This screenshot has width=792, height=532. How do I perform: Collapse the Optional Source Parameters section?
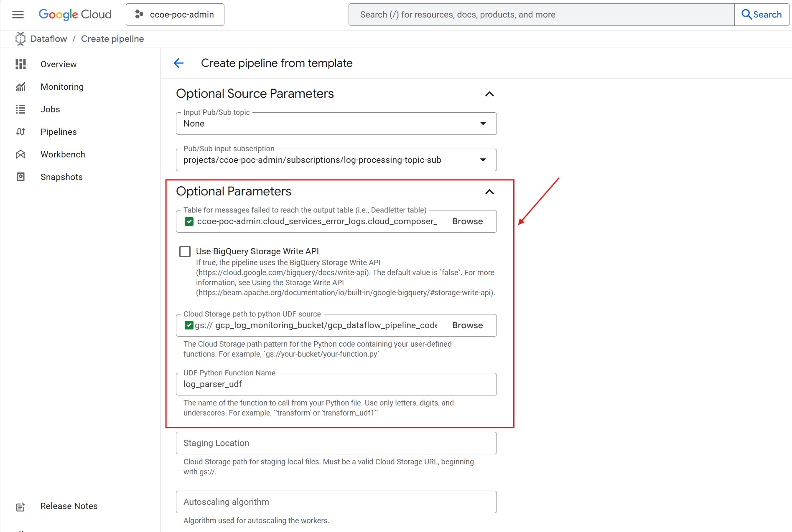[x=489, y=94]
